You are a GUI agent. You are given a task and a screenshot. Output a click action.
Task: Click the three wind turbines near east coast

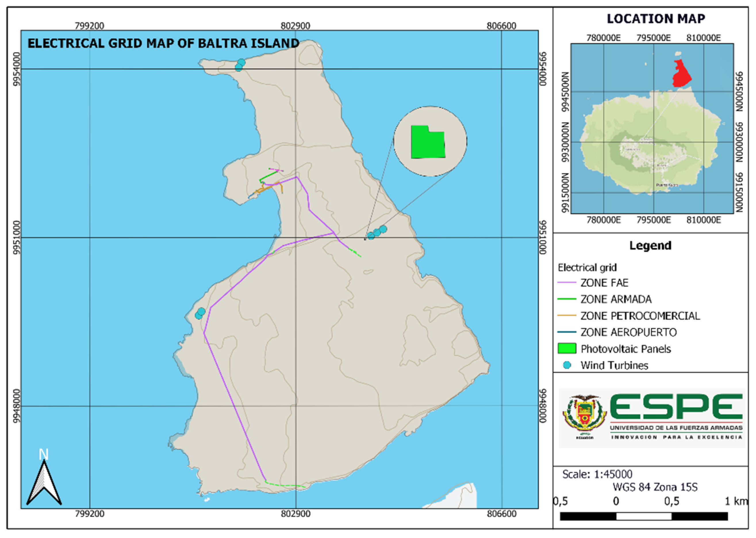click(377, 232)
